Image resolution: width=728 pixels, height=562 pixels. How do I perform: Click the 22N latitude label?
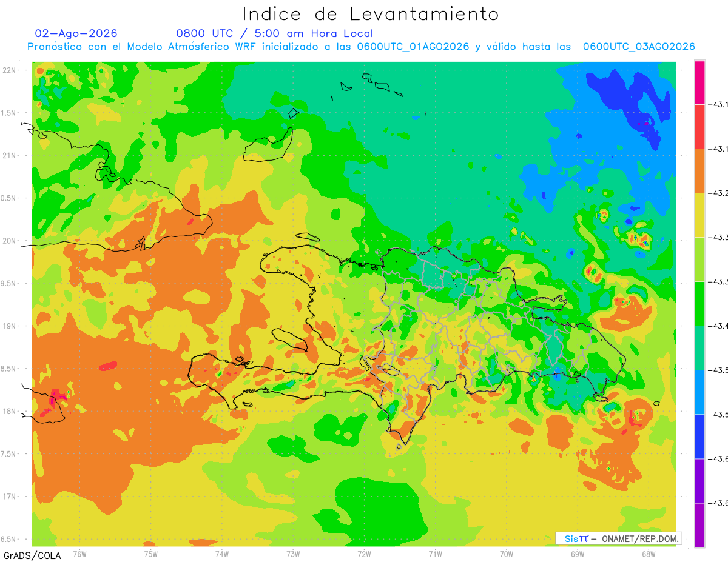pyautogui.click(x=9, y=70)
